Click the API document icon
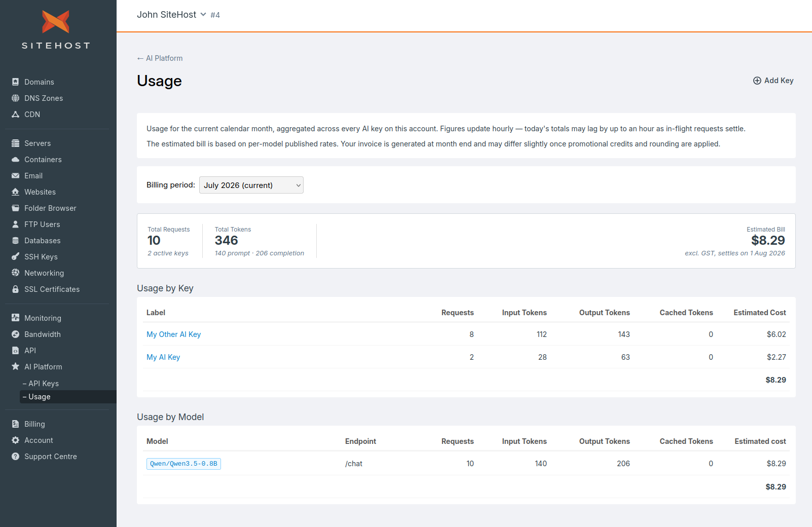This screenshot has width=812, height=527. pyautogui.click(x=16, y=351)
